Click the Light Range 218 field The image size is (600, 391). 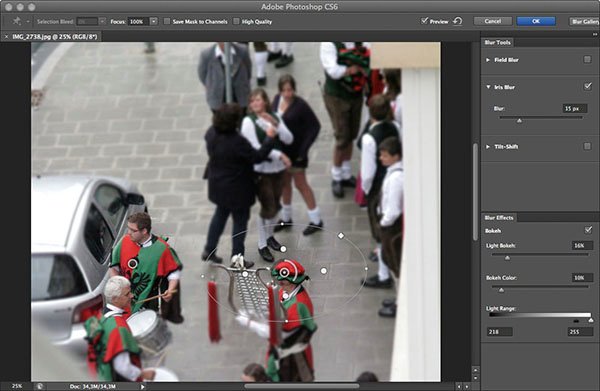coord(499,332)
